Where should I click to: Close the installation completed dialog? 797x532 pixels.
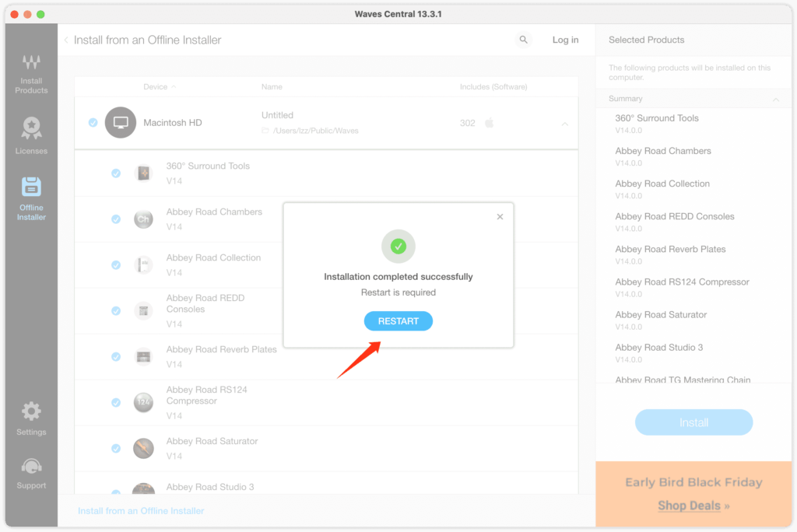pos(500,217)
